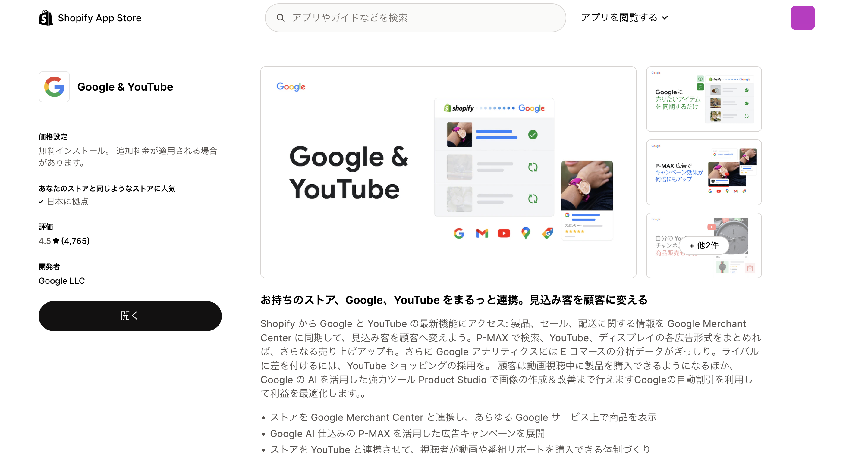Select the headline お持ちのストア、Google、YouTube をまるっと連携
Viewport: 868px width, 453px height.
click(x=454, y=300)
